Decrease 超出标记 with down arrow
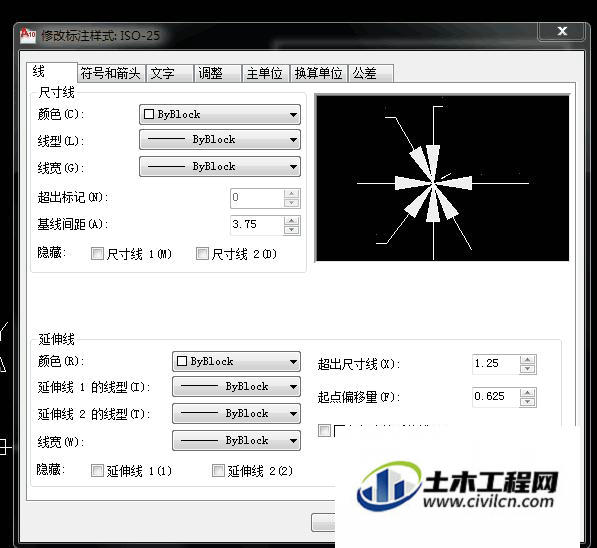 click(292, 203)
